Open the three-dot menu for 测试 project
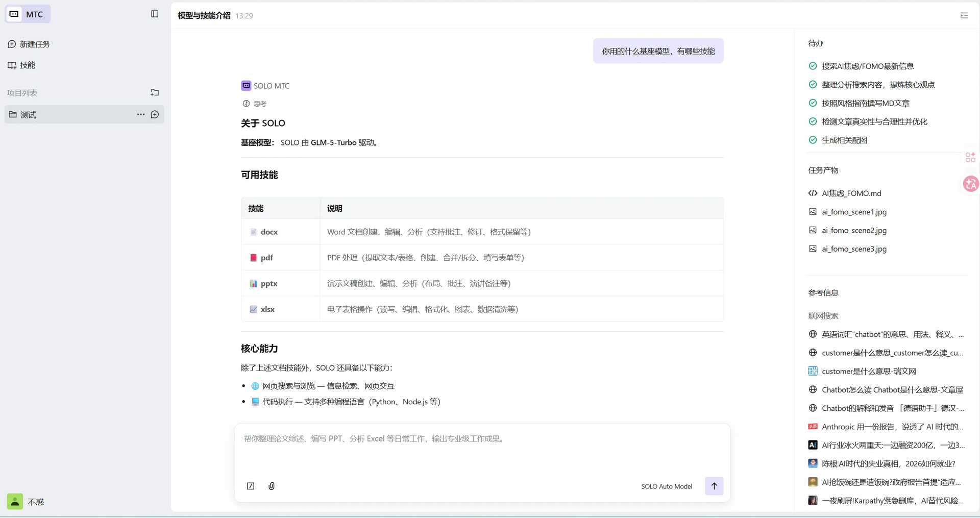The image size is (980, 518). pyautogui.click(x=140, y=114)
